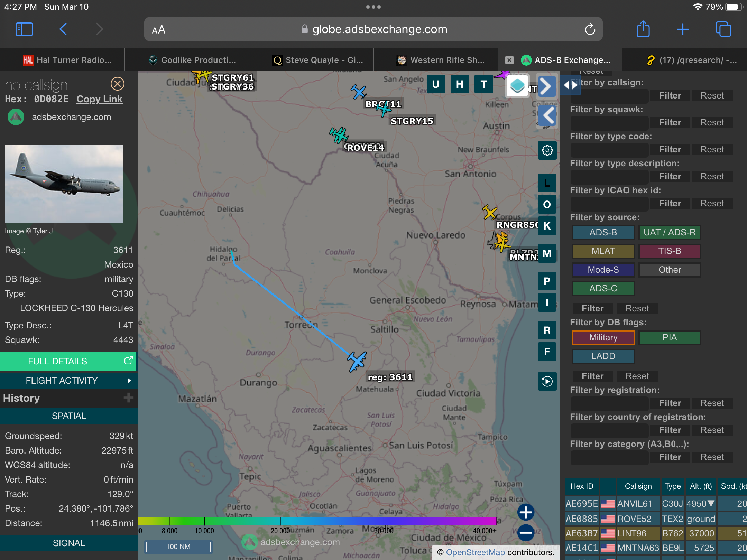747x560 pixels.
Task: Sort table by Alt. (ft) column
Action: 701,486
